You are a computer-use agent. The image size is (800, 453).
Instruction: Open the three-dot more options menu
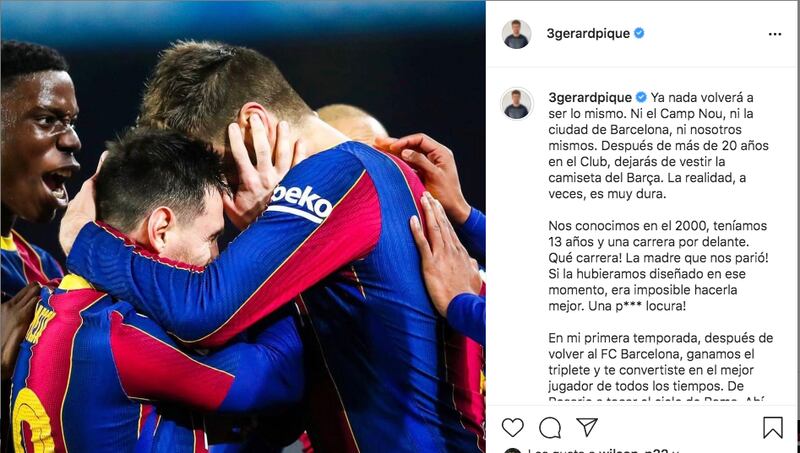(774, 34)
